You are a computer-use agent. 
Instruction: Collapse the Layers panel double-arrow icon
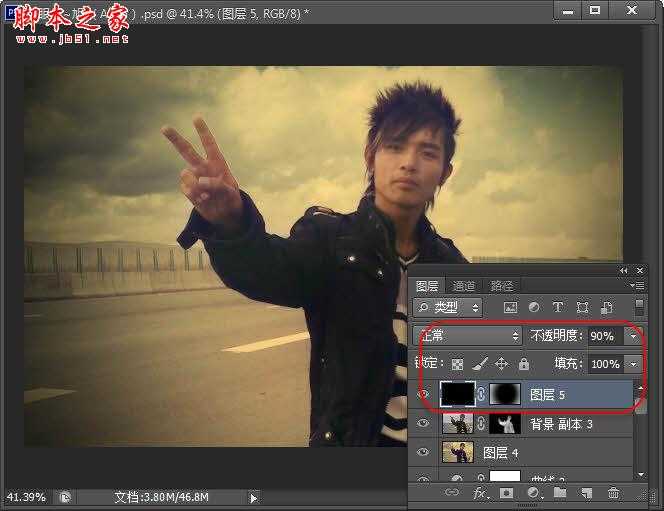click(x=623, y=271)
